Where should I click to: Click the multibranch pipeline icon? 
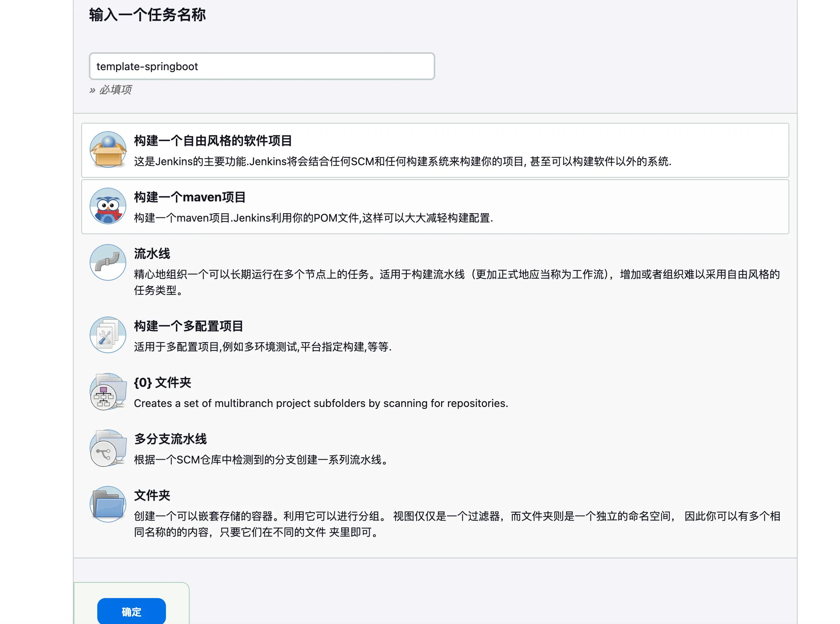click(108, 448)
